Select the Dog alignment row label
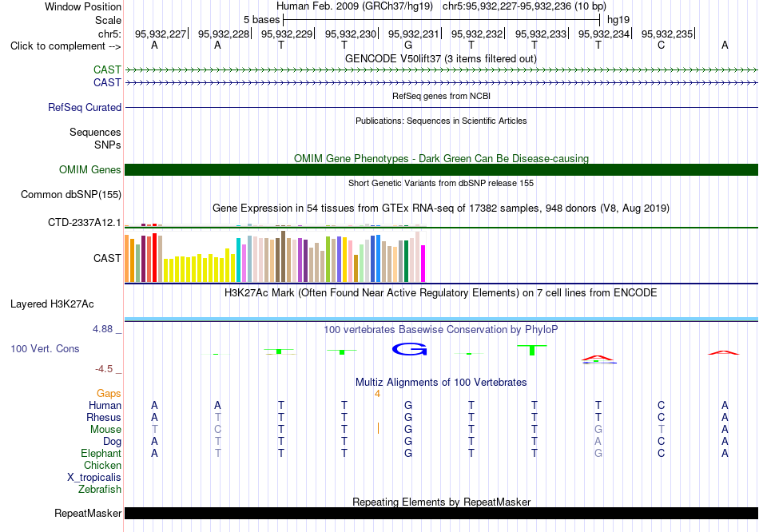Image resolution: width=759 pixels, height=532 pixels. click(112, 442)
